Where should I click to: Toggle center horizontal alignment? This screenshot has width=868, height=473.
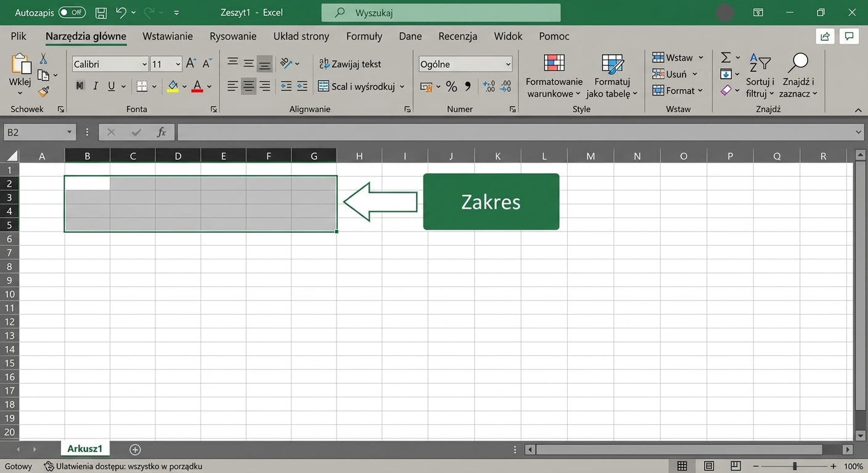coord(248,86)
